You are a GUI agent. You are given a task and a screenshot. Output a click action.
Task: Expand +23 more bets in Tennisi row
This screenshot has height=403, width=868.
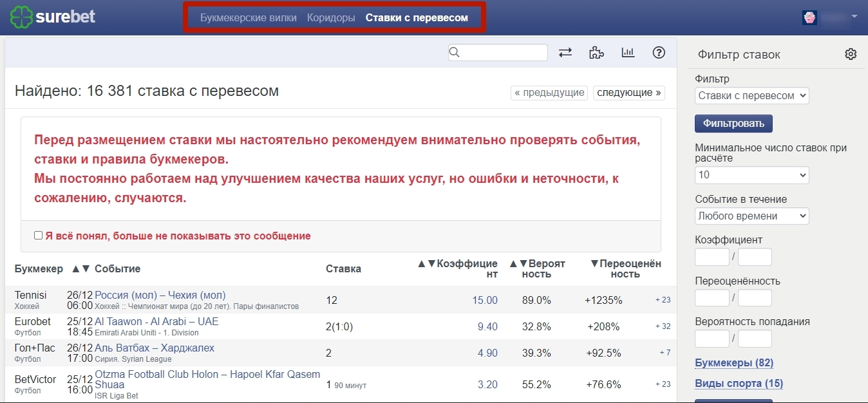tap(663, 299)
